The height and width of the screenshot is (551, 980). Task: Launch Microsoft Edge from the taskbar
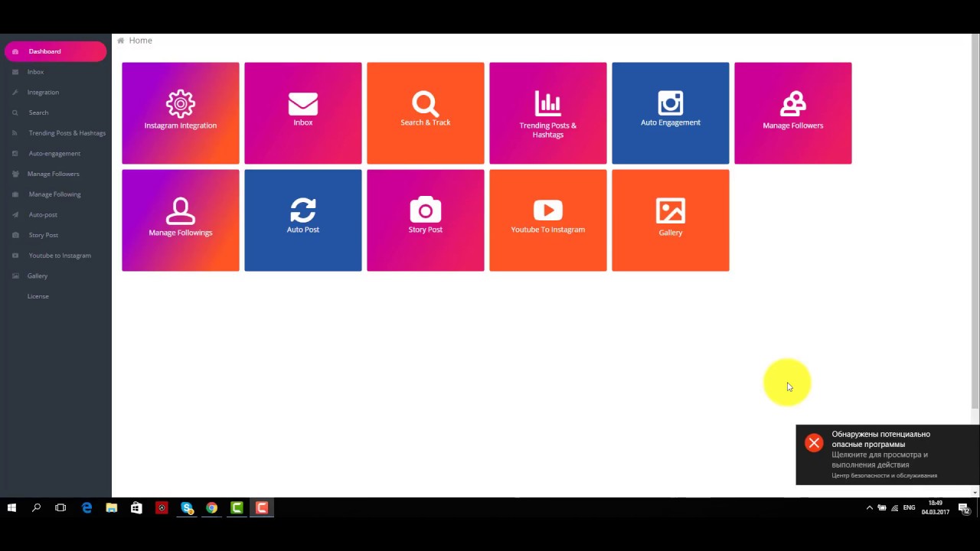[x=87, y=507]
